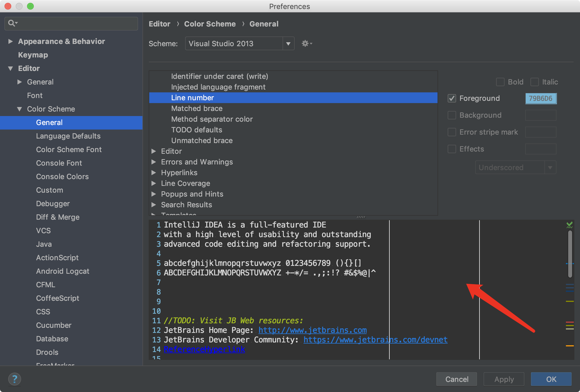Click the red error stripe marker
This screenshot has height=392, width=580.
(x=570, y=322)
